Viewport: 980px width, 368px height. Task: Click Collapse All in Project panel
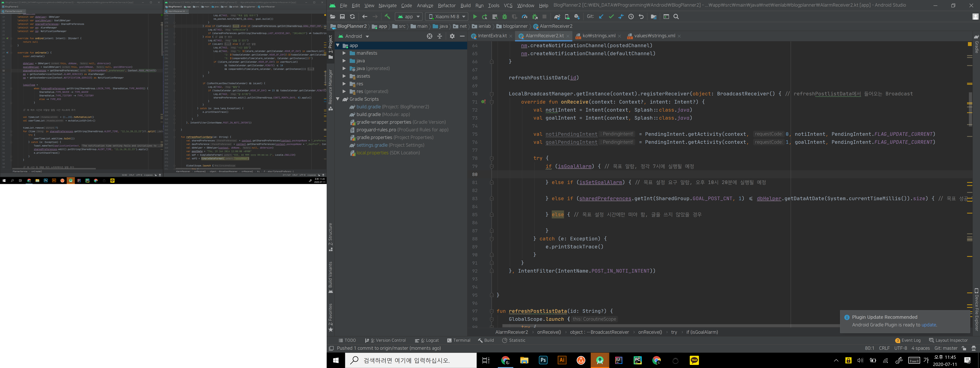point(440,36)
